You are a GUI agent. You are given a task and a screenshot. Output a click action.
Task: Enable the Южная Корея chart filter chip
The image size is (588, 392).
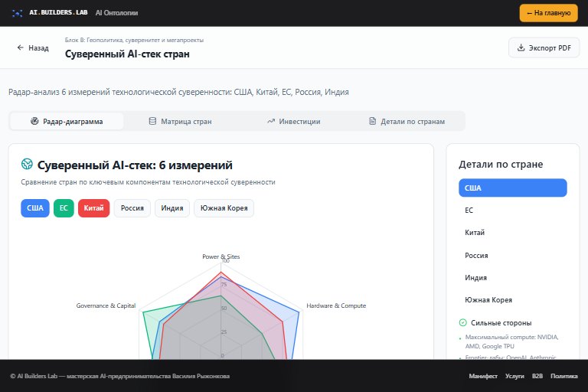click(224, 208)
